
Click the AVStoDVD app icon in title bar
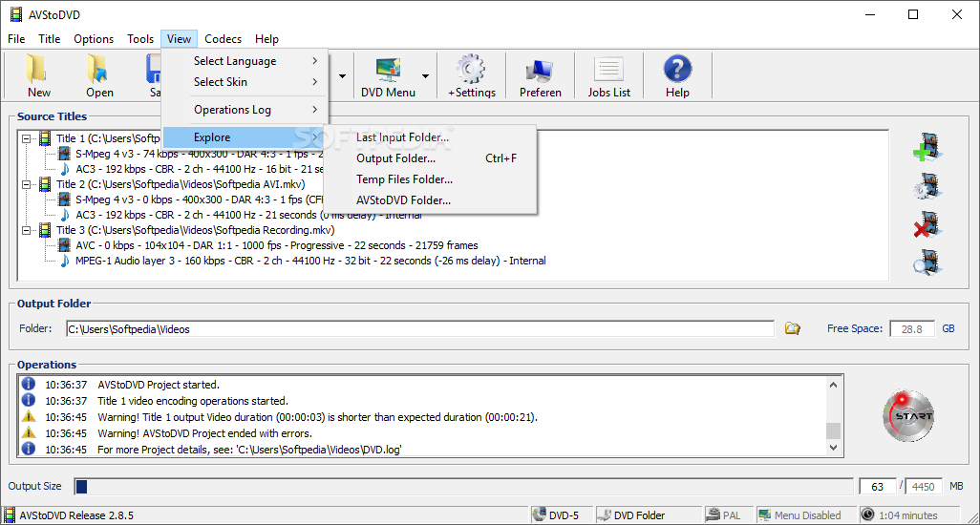pos(15,14)
